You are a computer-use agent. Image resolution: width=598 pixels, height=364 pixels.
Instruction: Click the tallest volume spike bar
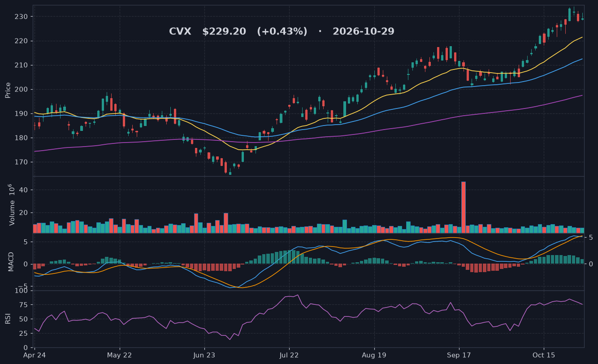[464, 207]
